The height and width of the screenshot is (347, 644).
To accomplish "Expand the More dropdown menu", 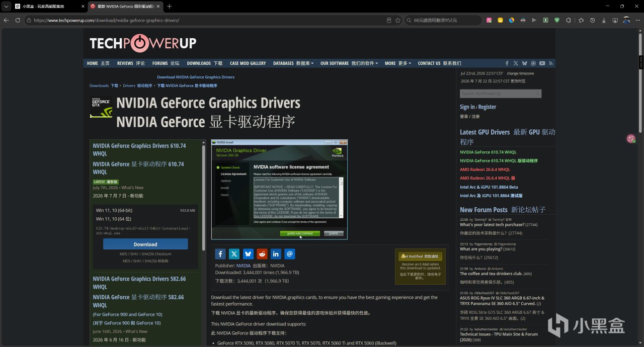I will click(398, 63).
